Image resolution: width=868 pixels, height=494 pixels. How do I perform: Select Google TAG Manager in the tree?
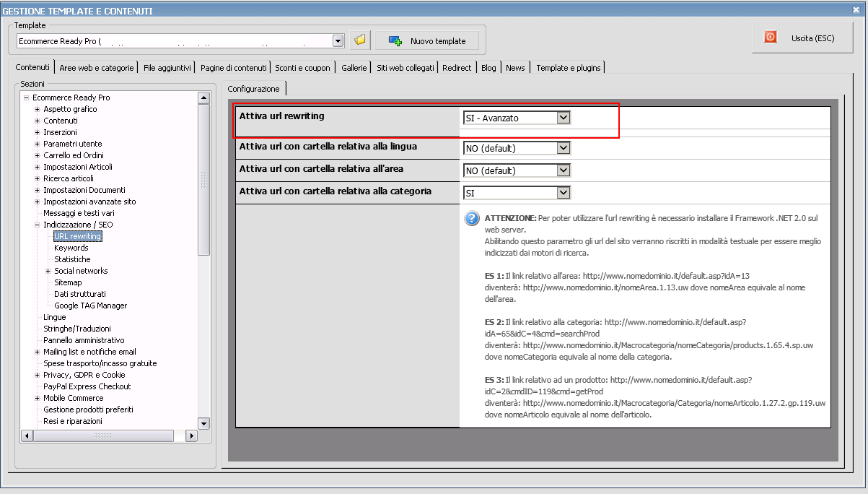click(90, 305)
